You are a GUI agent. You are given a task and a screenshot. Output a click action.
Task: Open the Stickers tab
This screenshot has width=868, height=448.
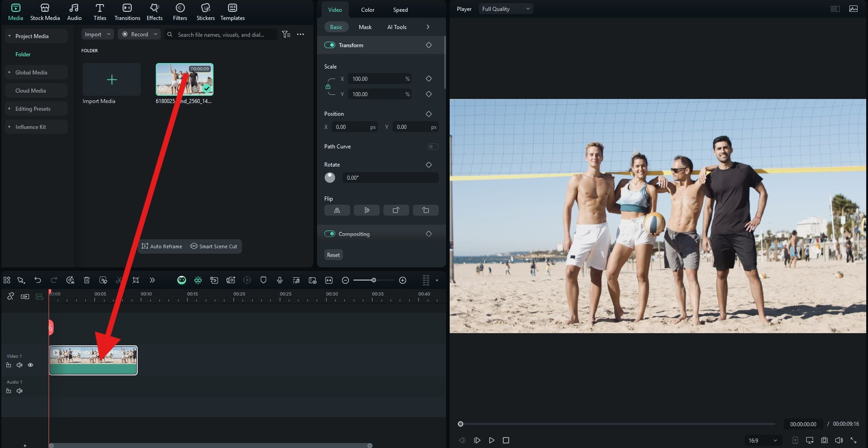coord(205,12)
